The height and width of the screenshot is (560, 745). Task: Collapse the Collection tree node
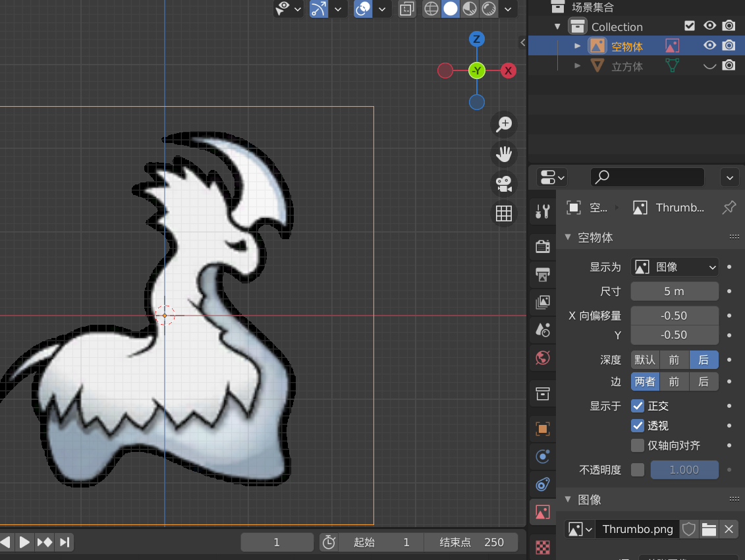(x=558, y=26)
